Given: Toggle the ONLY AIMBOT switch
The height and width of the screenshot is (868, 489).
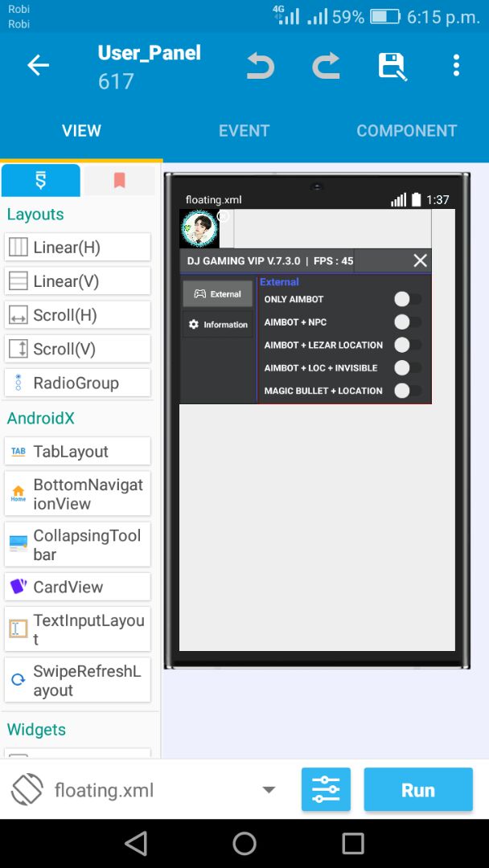Looking at the screenshot, I should pyautogui.click(x=408, y=300).
